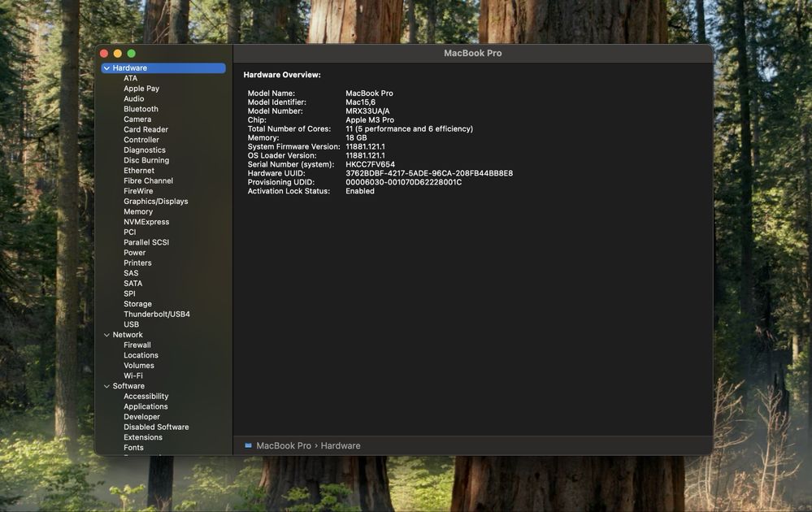Click the Hardware UUID value
The width and height of the screenshot is (812, 512).
pyautogui.click(x=429, y=173)
